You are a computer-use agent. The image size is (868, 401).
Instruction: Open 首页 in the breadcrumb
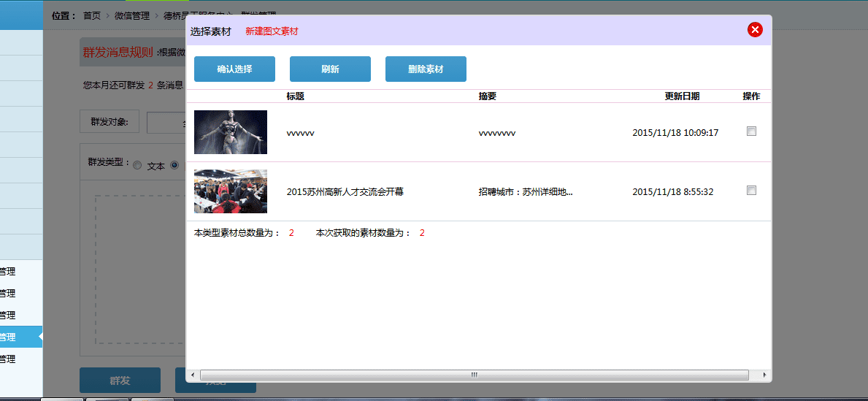[x=92, y=15]
